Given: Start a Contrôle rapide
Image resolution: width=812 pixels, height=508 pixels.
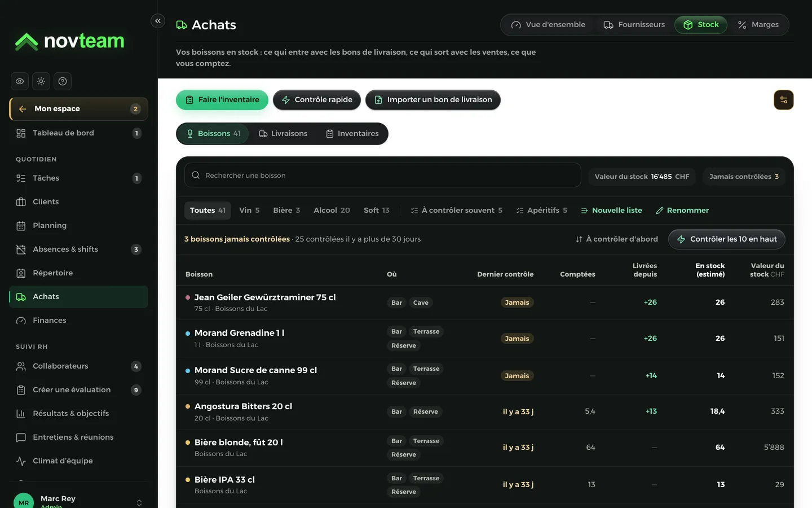Looking at the screenshot, I should pos(317,100).
